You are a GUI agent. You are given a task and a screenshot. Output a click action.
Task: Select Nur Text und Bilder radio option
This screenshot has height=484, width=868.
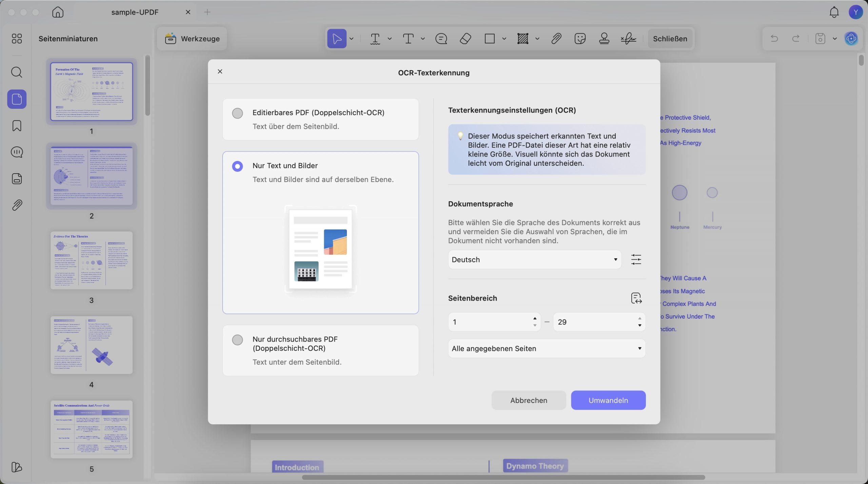tap(237, 166)
